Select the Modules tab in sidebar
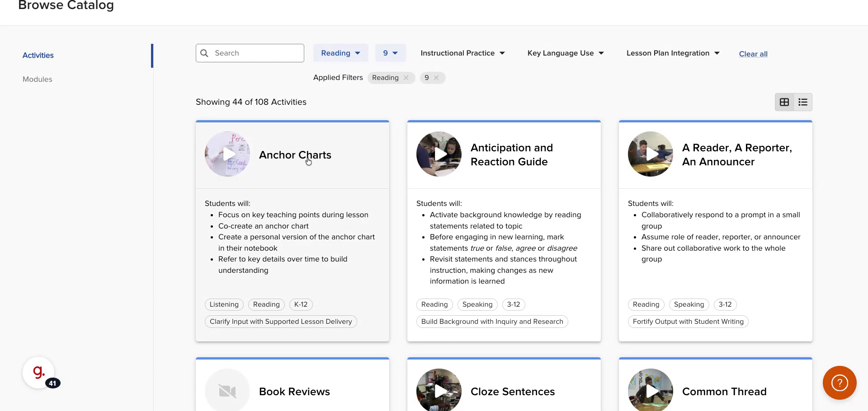Viewport: 868px width, 411px height. pyautogui.click(x=38, y=79)
